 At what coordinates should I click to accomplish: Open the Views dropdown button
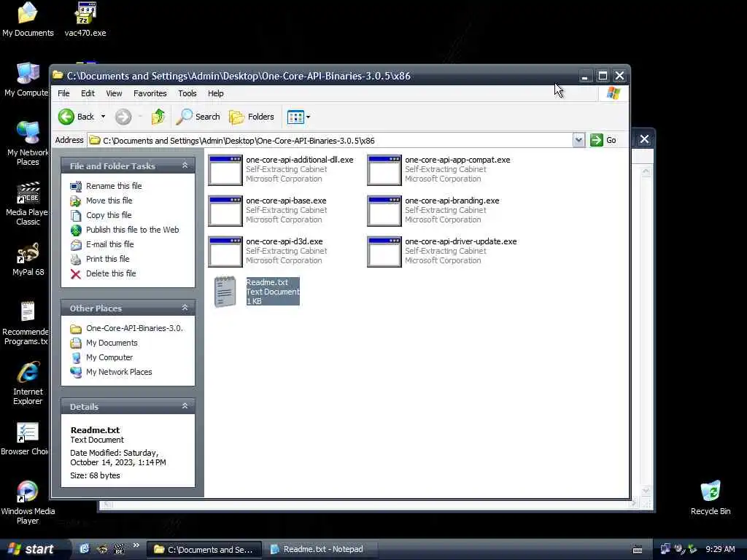pos(298,117)
